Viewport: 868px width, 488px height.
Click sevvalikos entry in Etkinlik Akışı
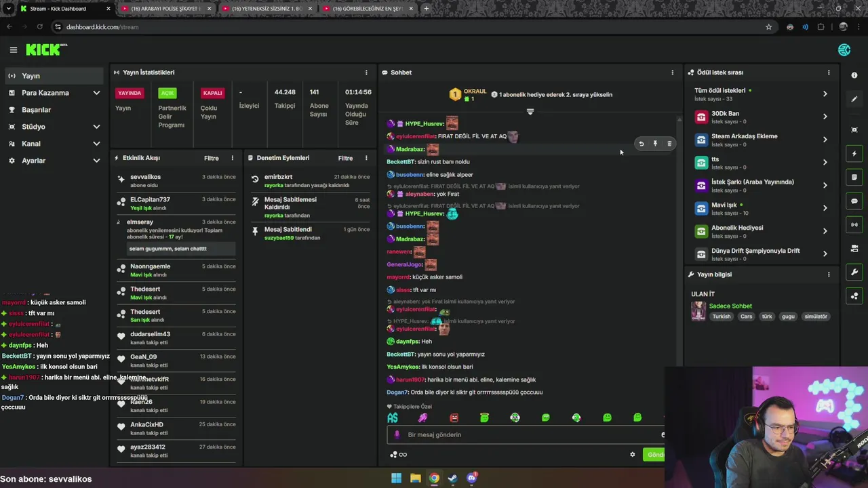[176, 181]
